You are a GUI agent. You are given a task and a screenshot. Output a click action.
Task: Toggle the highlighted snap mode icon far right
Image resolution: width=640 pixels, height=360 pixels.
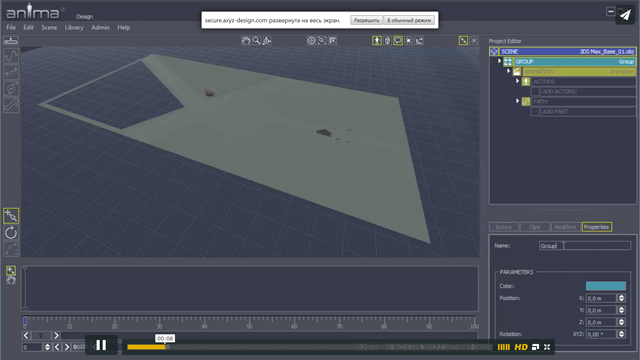pyautogui.click(x=463, y=40)
